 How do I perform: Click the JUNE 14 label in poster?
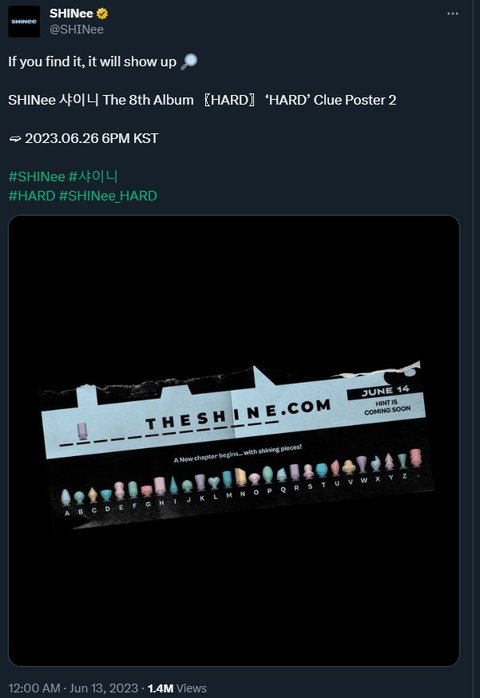[385, 391]
